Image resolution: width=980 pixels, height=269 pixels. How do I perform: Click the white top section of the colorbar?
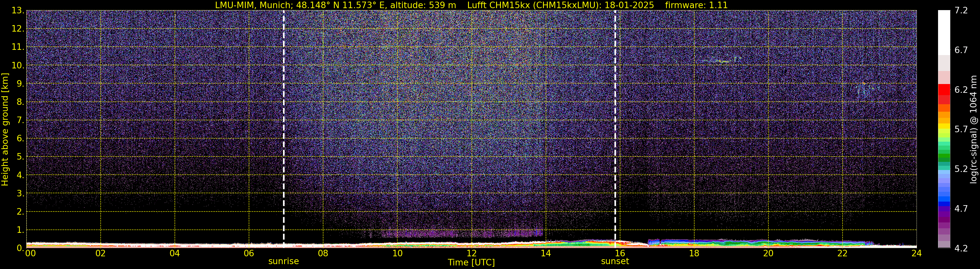tap(944, 33)
